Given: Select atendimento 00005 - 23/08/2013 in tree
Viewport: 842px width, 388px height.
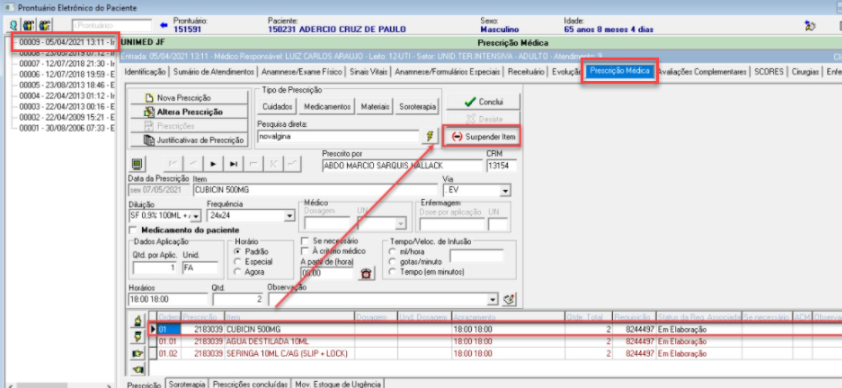Looking at the screenshot, I should click(67, 85).
